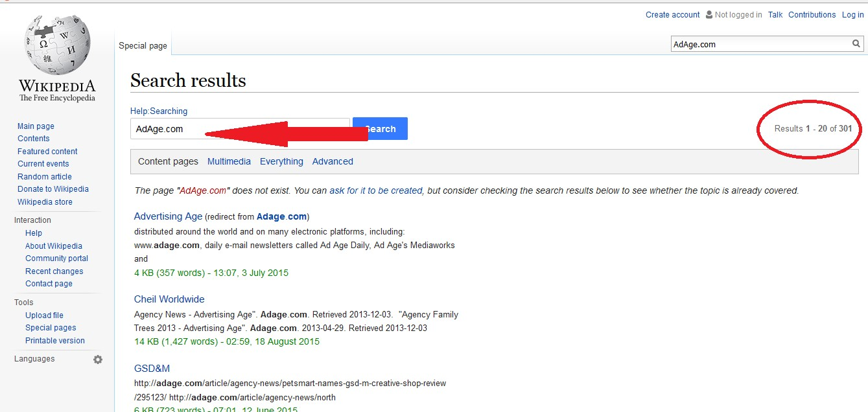This screenshot has width=868, height=412.
Task: Open Wikipedia store link
Action: point(45,202)
